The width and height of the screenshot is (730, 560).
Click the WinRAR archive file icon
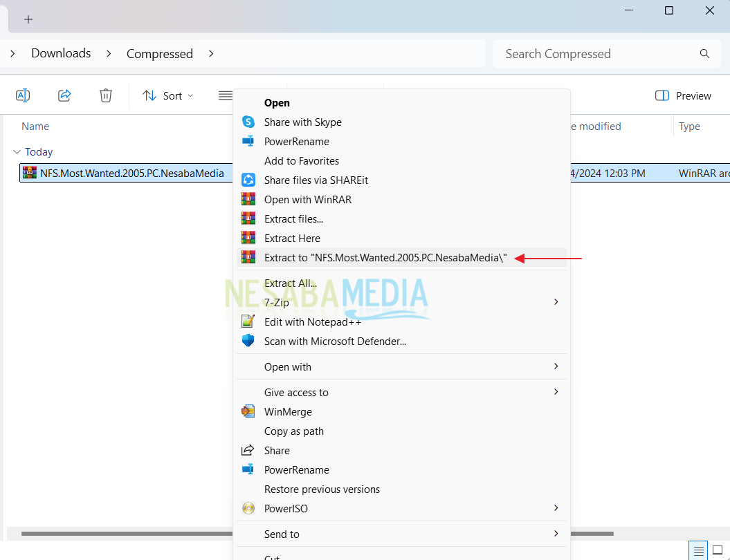[x=29, y=173]
